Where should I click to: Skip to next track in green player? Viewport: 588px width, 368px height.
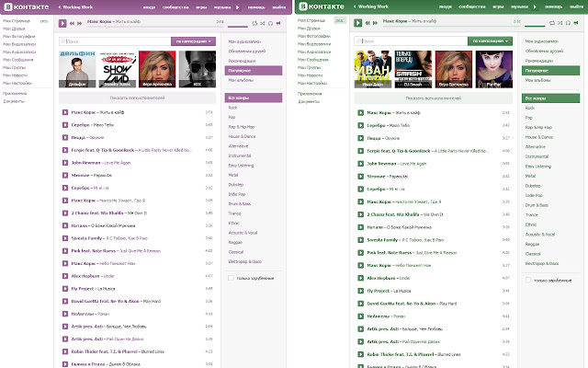pyautogui.click(x=375, y=23)
